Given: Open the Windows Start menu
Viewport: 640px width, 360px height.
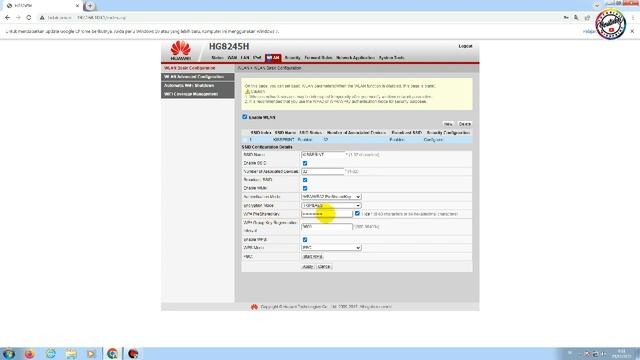Looking at the screenshot, I should [9, 353].
